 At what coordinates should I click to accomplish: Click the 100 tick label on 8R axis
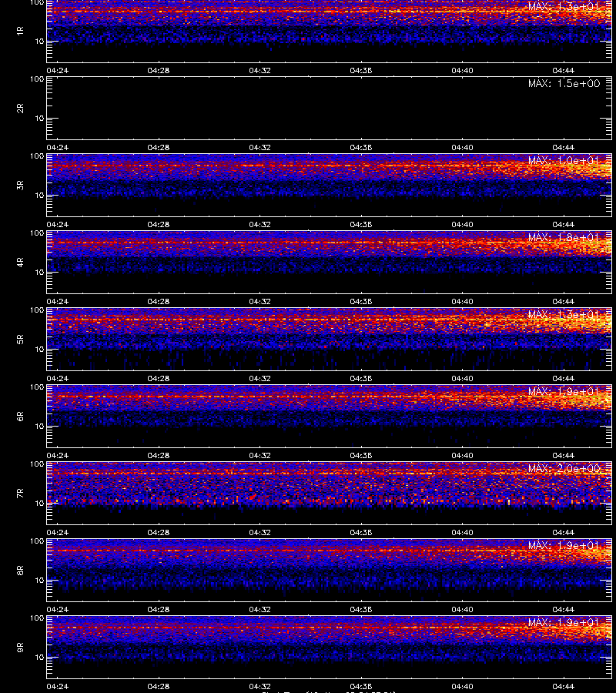point(37,541)
